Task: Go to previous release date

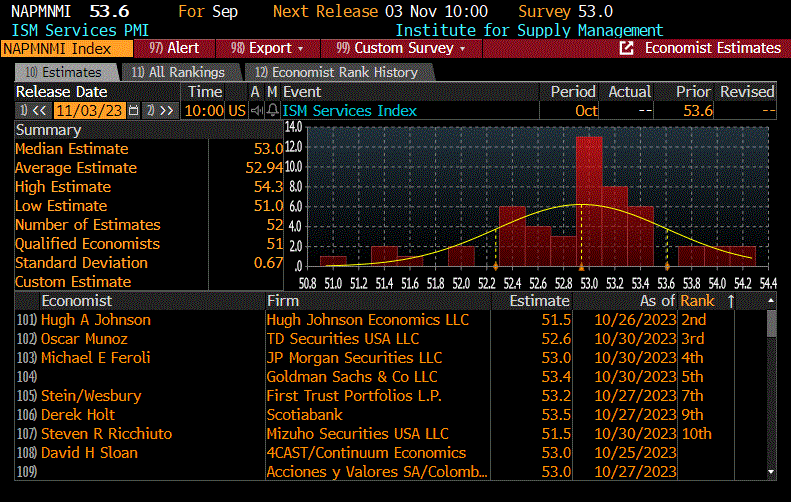Action: pos(33,110)
